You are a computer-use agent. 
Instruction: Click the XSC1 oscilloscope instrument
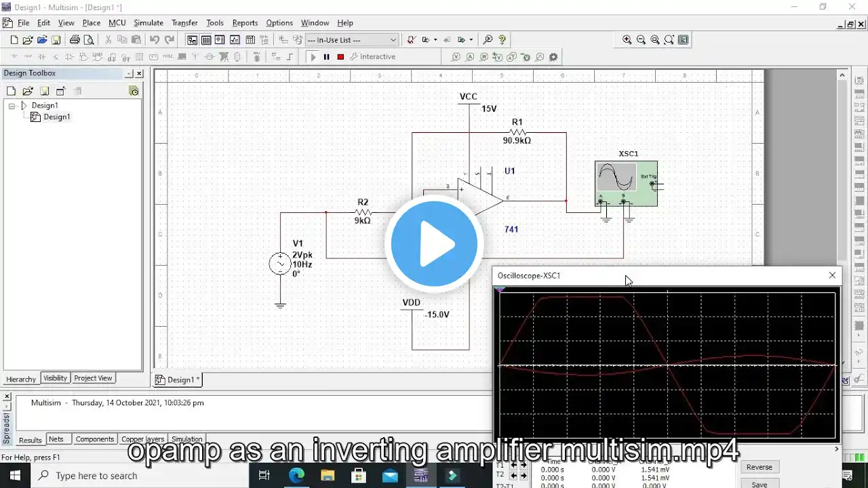coord(626,183)
